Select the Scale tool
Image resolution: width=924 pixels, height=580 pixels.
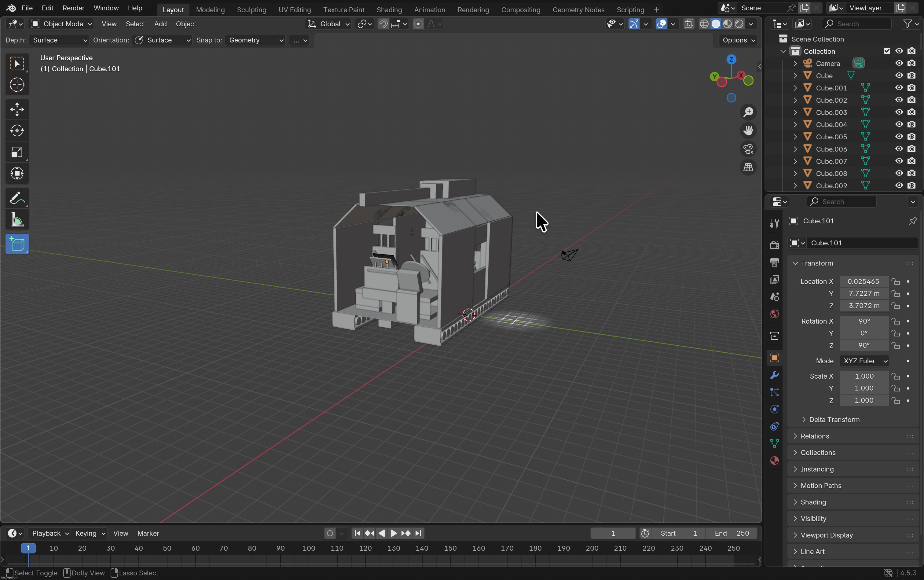(x=17, y=152)
